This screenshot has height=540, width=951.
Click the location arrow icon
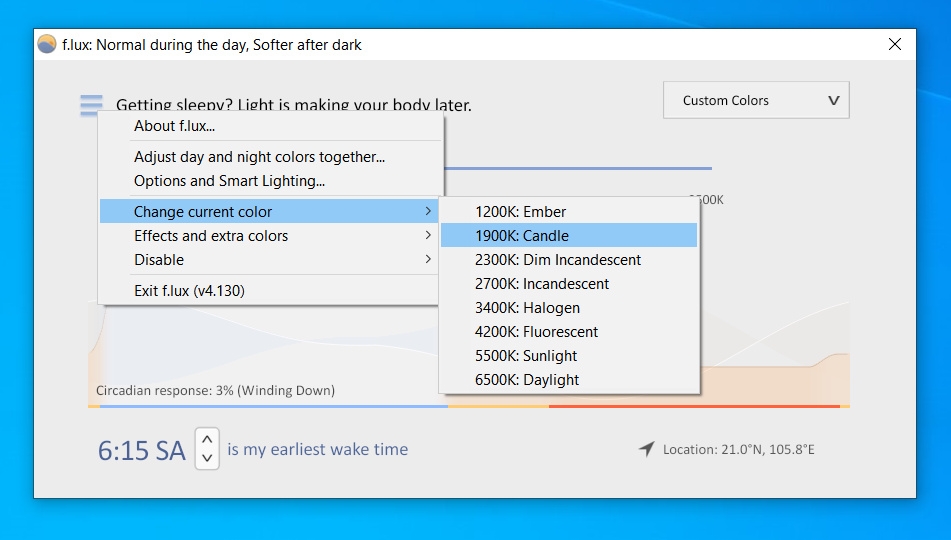pyautogui.click(x=647, y=449)
